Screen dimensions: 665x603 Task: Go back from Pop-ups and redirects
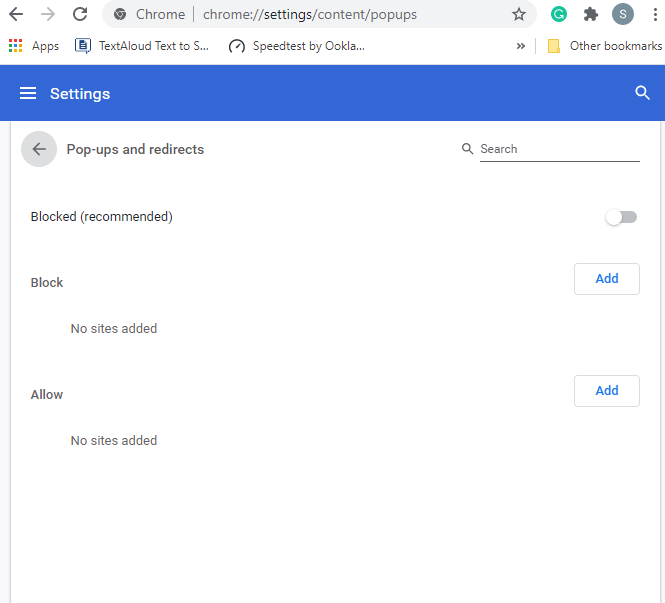click(39, 149)
